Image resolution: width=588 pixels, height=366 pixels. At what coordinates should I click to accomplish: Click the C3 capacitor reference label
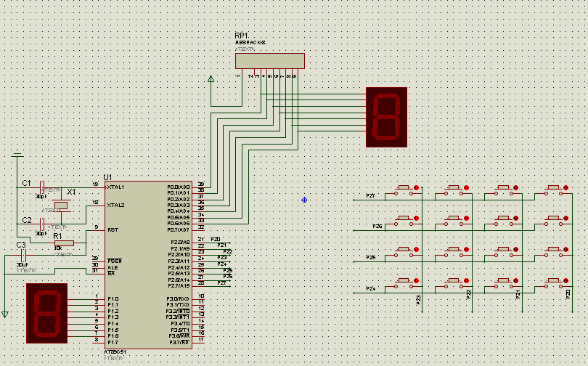pos(21,245)
